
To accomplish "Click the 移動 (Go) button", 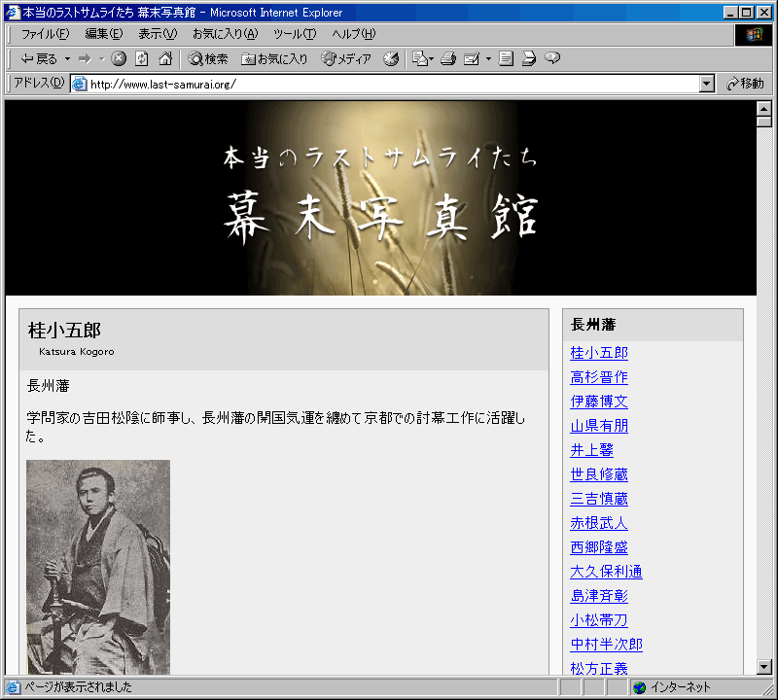I will click(x=745, y=84).
